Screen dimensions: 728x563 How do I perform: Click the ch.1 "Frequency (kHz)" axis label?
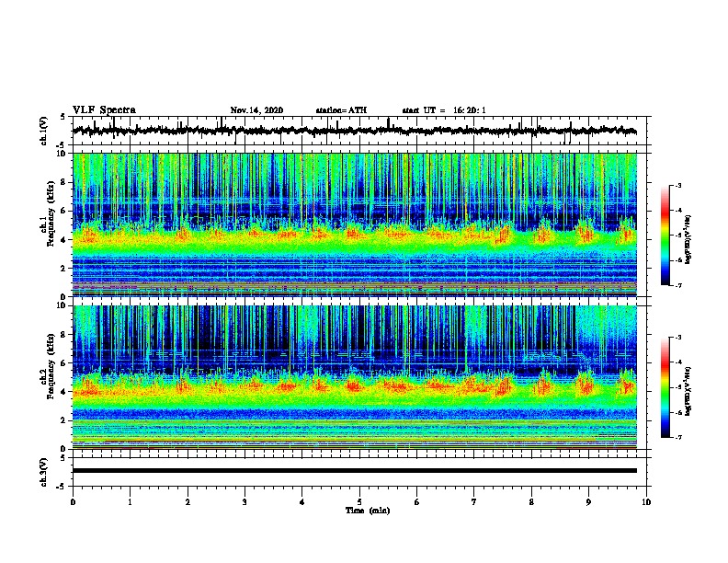coord(51,214)
